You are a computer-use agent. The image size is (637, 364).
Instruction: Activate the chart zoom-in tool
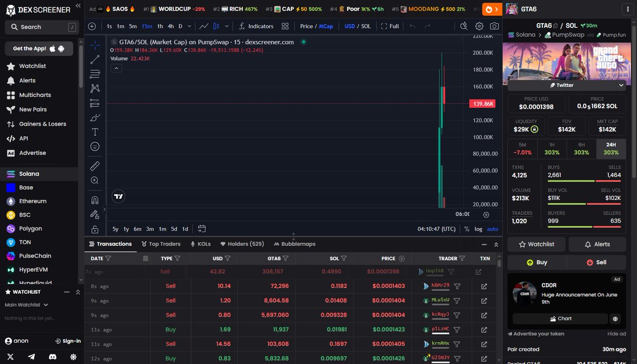pos(94,180)
